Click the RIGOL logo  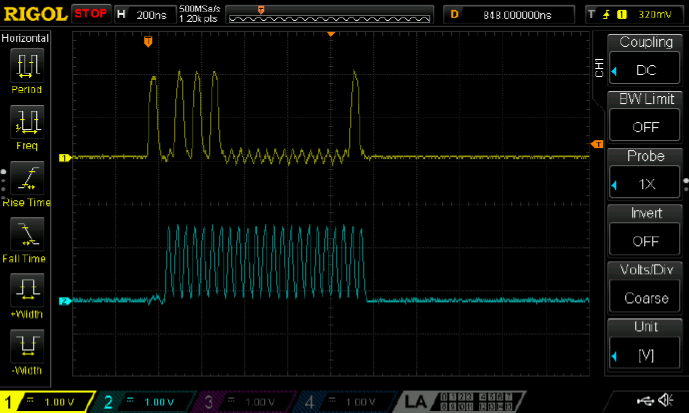(35, 14)
